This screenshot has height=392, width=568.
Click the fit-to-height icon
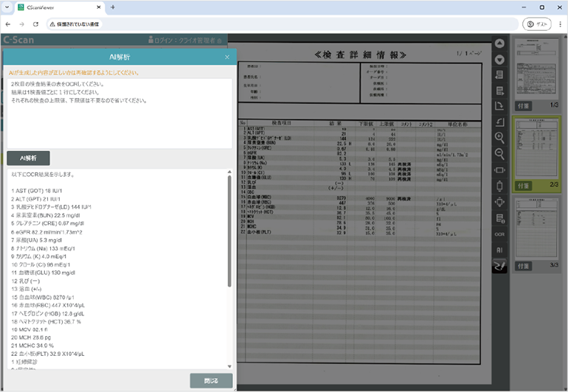[x=499, y=186]
